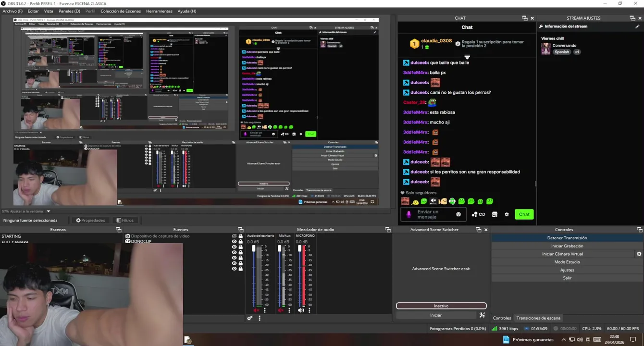Click Detener Transmisión button
The image size is (644, 346).
[567, 238]
